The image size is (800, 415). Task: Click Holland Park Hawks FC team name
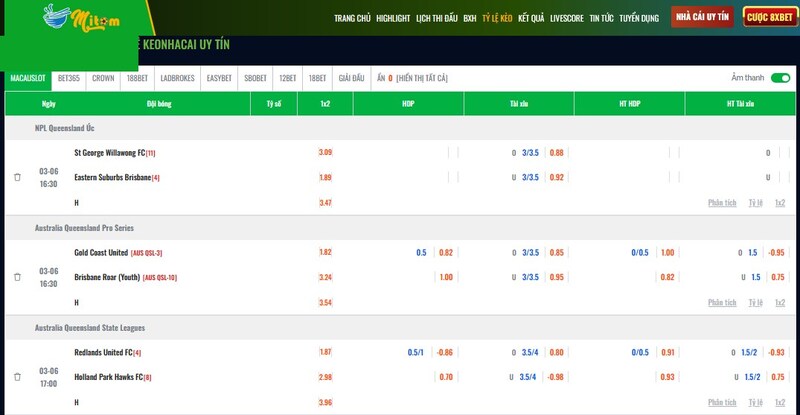tap(109, 377)
